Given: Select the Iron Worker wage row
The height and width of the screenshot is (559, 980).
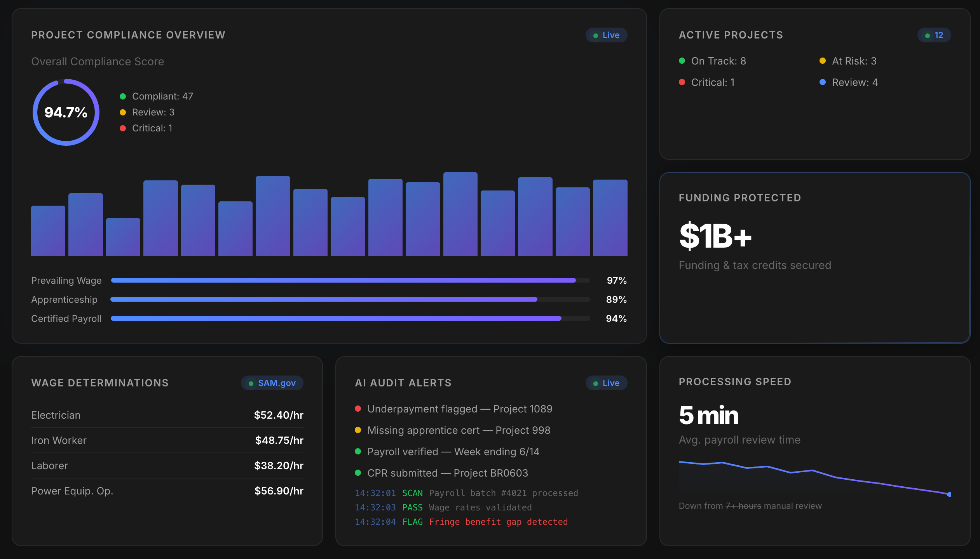Looking at the screenshot, I should pyautogui.click(x=167, y=440).
